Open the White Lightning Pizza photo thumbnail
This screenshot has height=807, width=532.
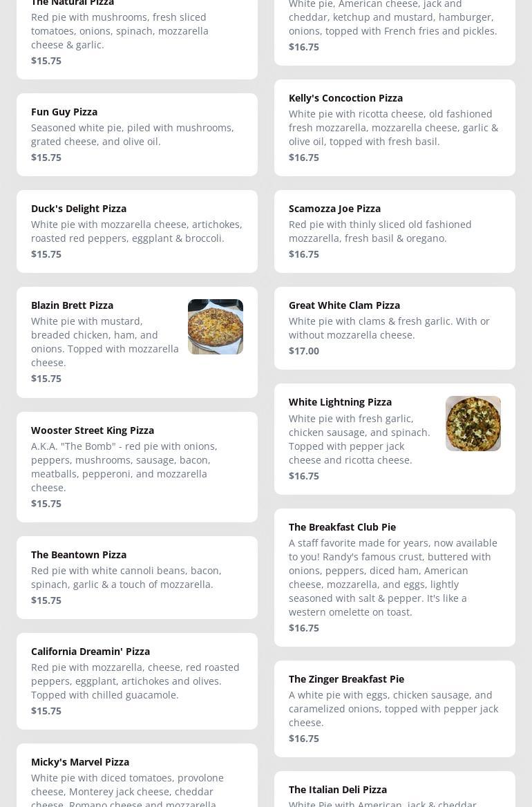point(473,424)
